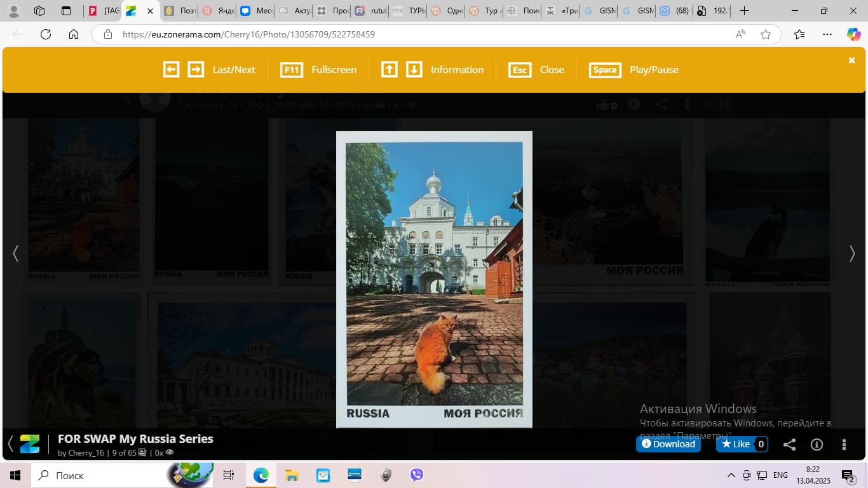Open the Cherry_16 author link
This screenshot has height=488, width=868.
(86, 453)
